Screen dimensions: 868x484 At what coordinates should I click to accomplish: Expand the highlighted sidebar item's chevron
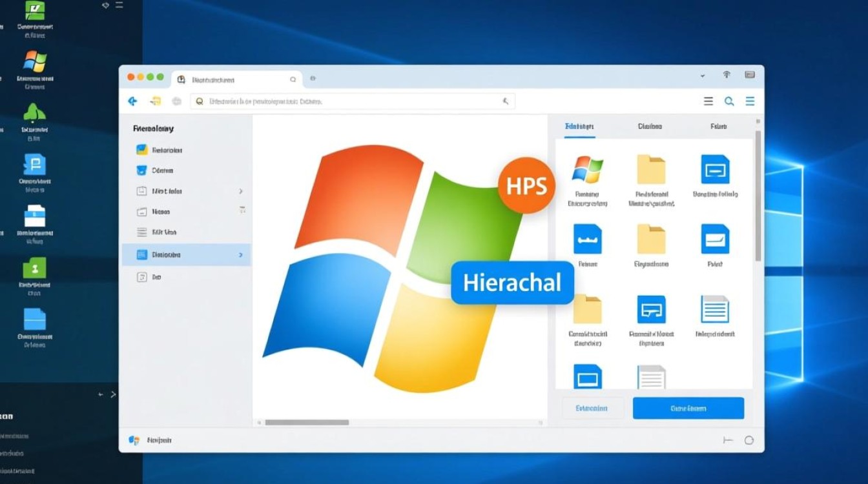(x=240, y=255)
